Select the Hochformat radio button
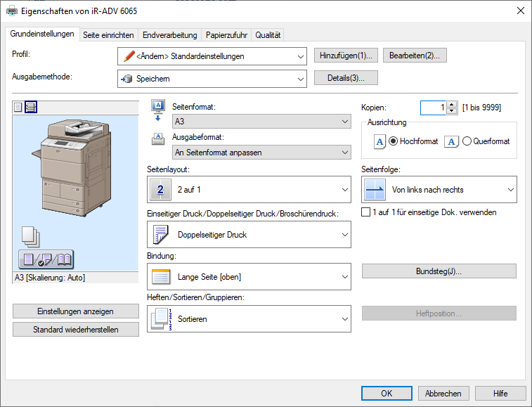The width and height of the screenshot is (532, 407). pyautogui.click(x=393, y=141)
